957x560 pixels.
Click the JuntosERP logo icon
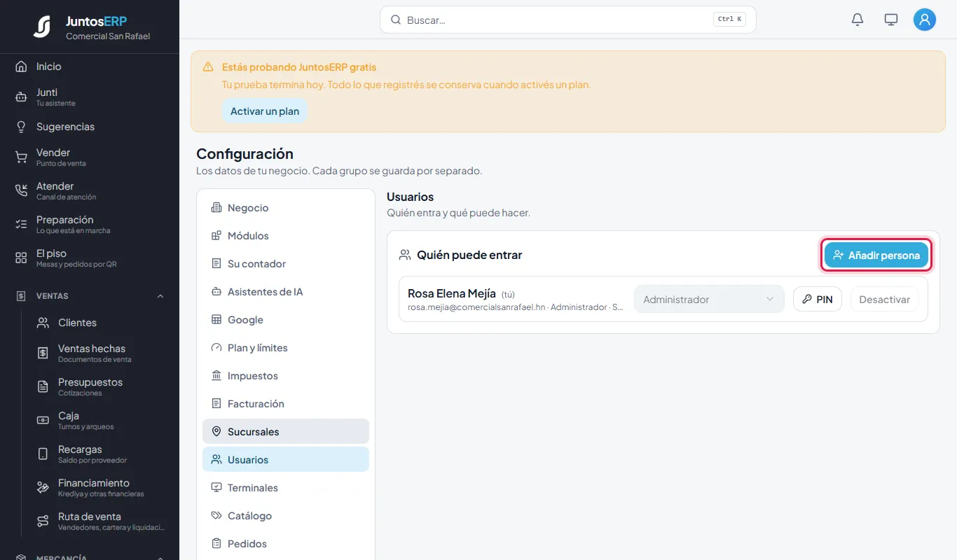[x=43, y=27]
